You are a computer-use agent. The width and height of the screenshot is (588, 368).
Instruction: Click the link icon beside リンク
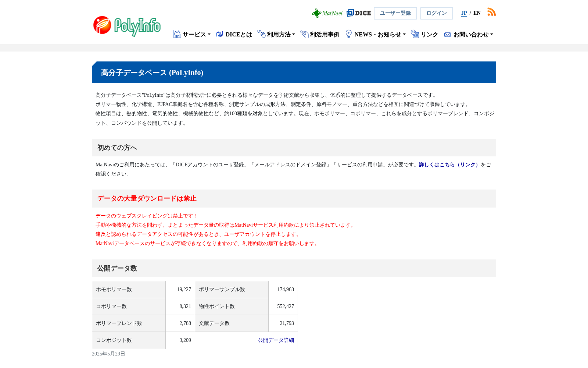point(415,34)
